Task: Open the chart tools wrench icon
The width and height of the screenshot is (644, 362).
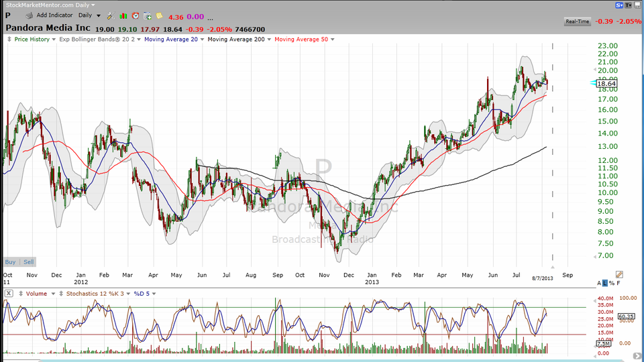Action: pyautogui.click(x=111, y=16)
